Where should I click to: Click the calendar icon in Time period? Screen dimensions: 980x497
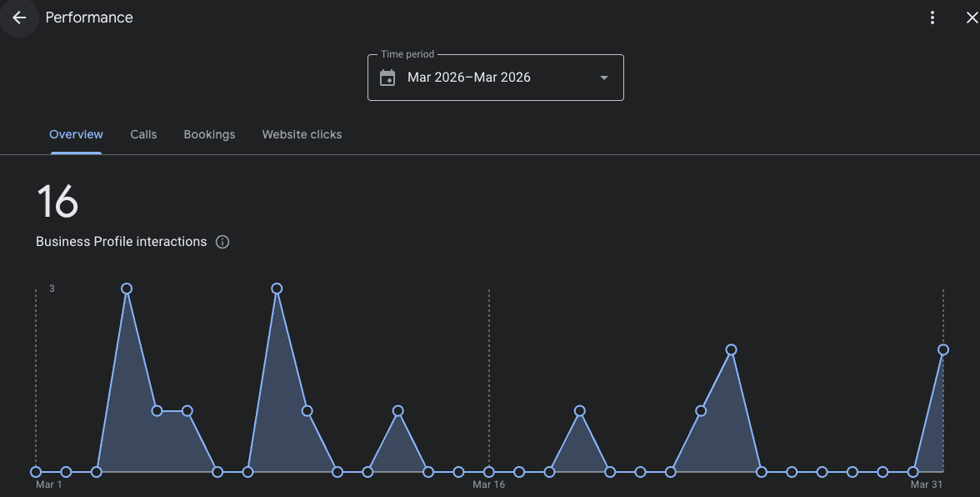tap(387, 78)
